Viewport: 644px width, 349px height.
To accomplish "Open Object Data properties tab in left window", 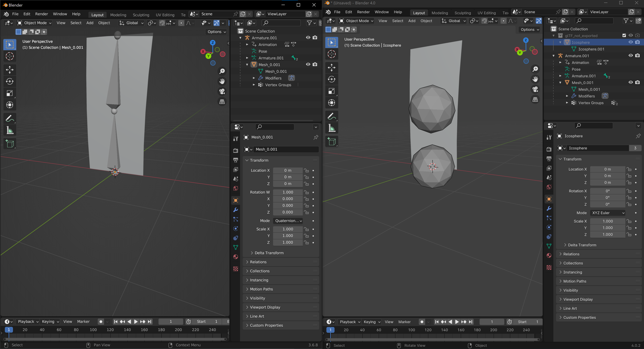I will tap(235, 247).
